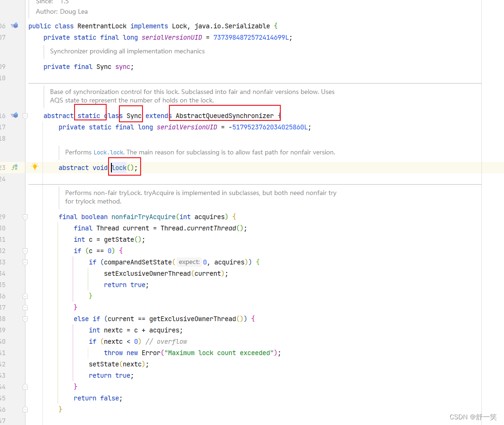Click the 'return false;' statement
The width and height of the screenshot is (504, 425).
click(x=98, y=398)
